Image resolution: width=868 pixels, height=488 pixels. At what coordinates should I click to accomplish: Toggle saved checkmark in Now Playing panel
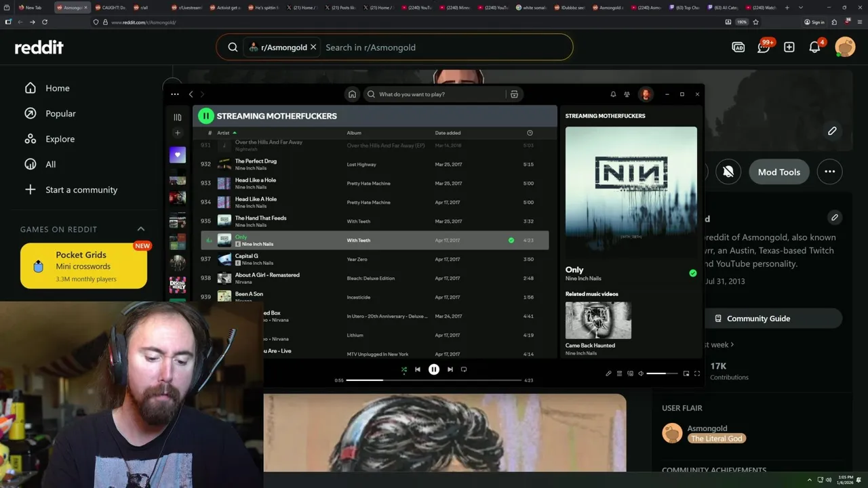[692, 273]
